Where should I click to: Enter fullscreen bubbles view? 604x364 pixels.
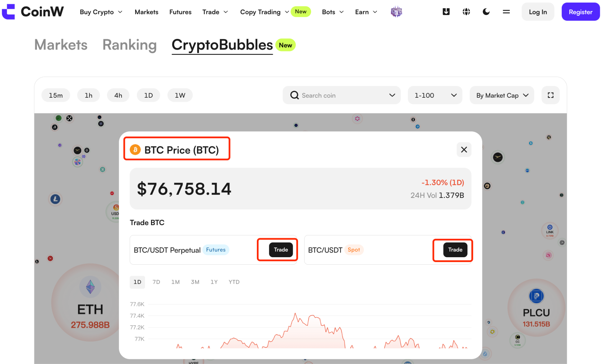tap(550, 95)
